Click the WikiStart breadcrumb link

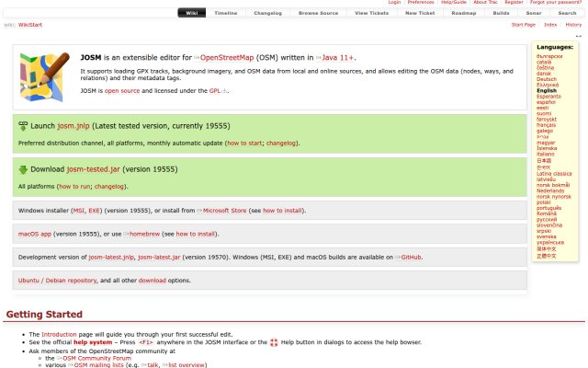[x=30, y=25]
